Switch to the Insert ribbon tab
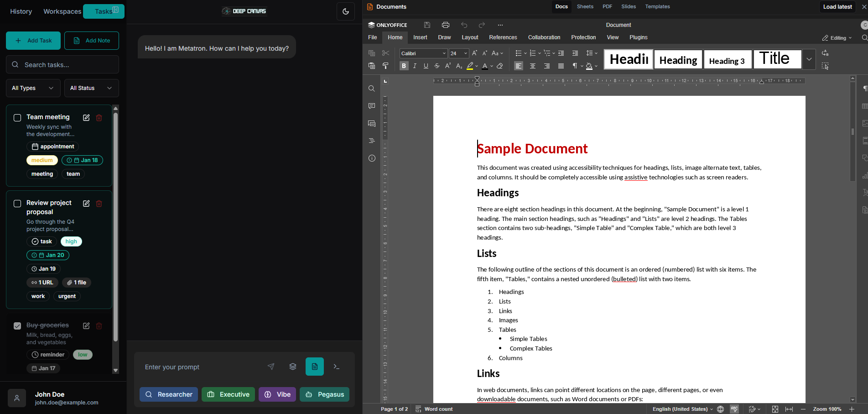 tap(420, 37)
